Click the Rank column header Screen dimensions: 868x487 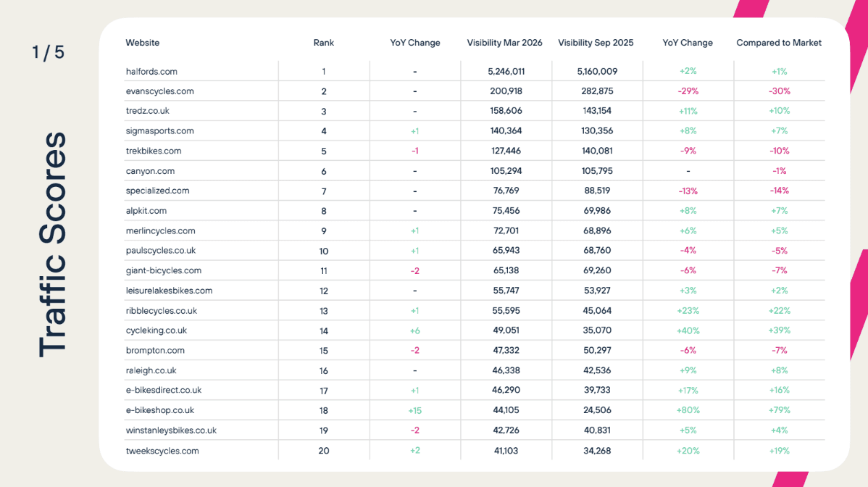coord(323,43)
